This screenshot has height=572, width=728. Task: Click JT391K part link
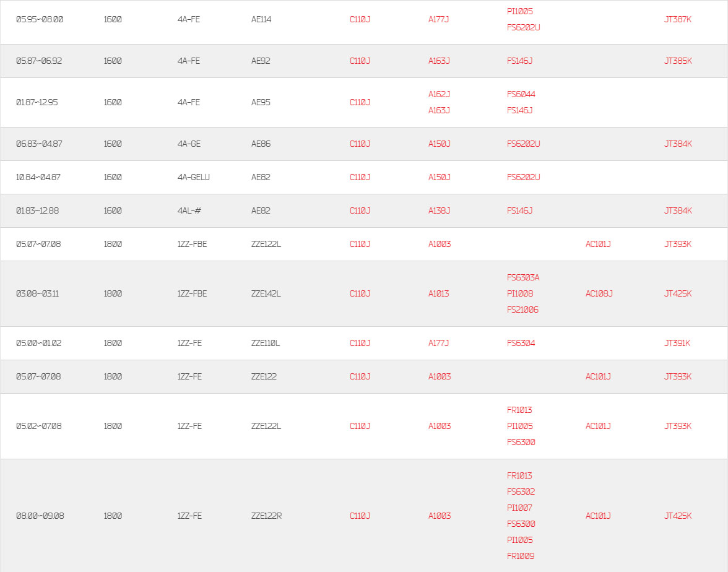[677, 343]
